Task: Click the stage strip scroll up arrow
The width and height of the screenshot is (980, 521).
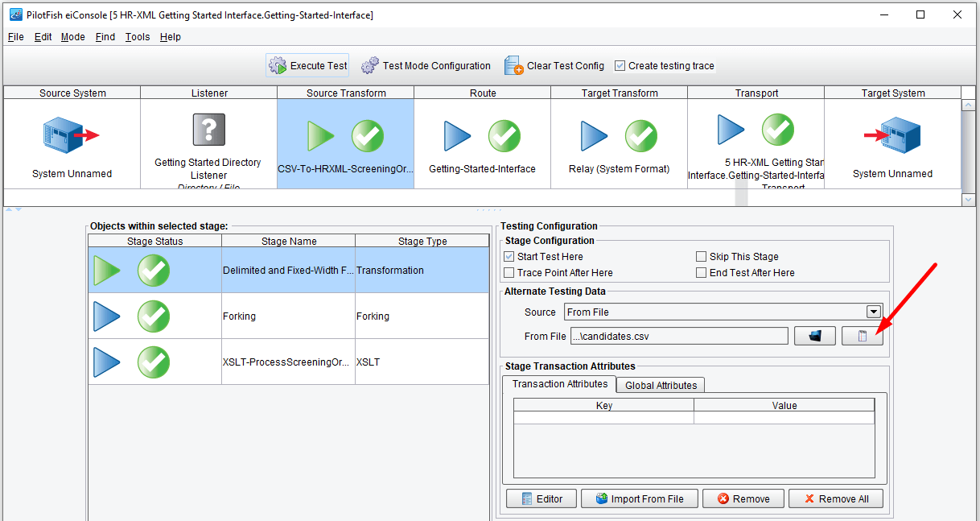Action: [969, 105]
